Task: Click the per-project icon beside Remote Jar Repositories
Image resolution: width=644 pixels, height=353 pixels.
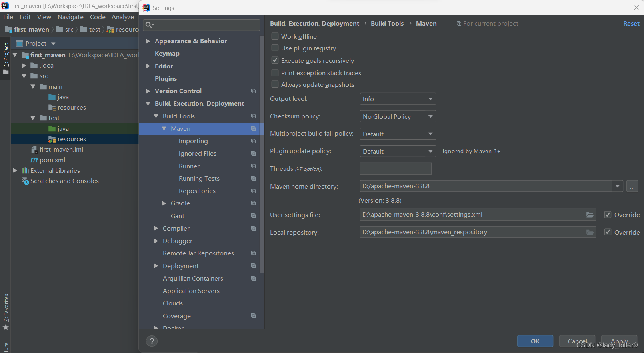Action: click(x=253, y=253)
